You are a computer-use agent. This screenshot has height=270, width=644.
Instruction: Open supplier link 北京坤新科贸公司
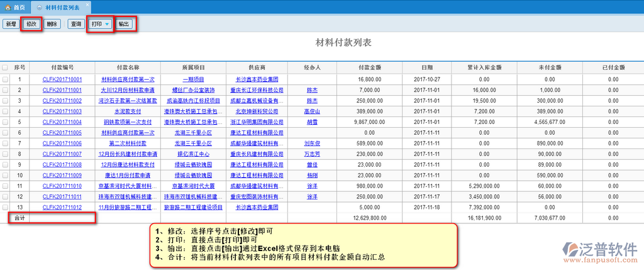point(256,111)
